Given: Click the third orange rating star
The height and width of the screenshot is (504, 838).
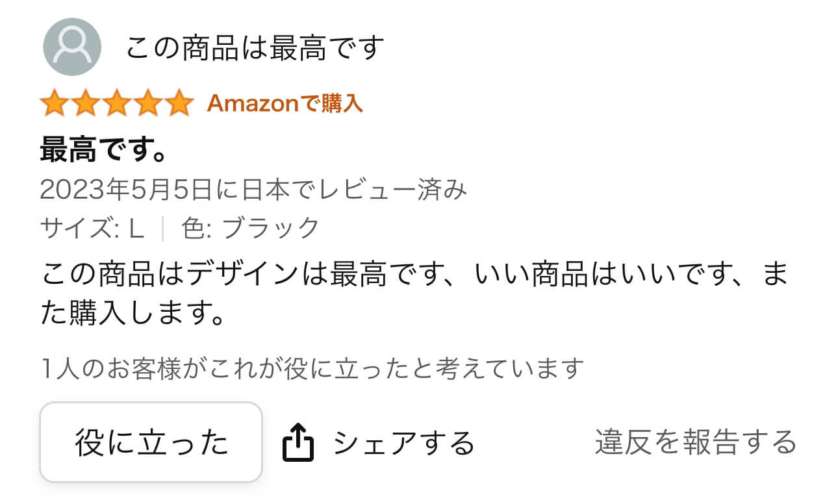Looking at the screenshot, I should point(117,104).
